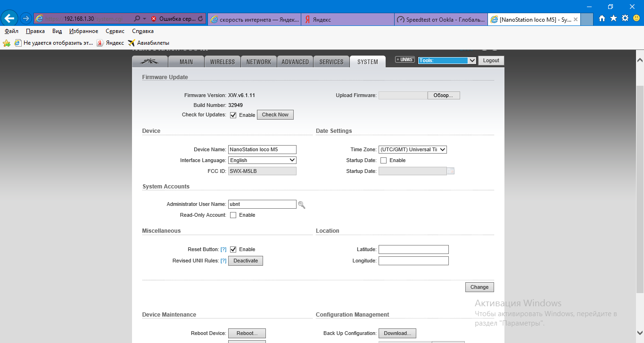Expand the Interface Language dropdown
Screen dimensions: 644x343
(262, 160)
